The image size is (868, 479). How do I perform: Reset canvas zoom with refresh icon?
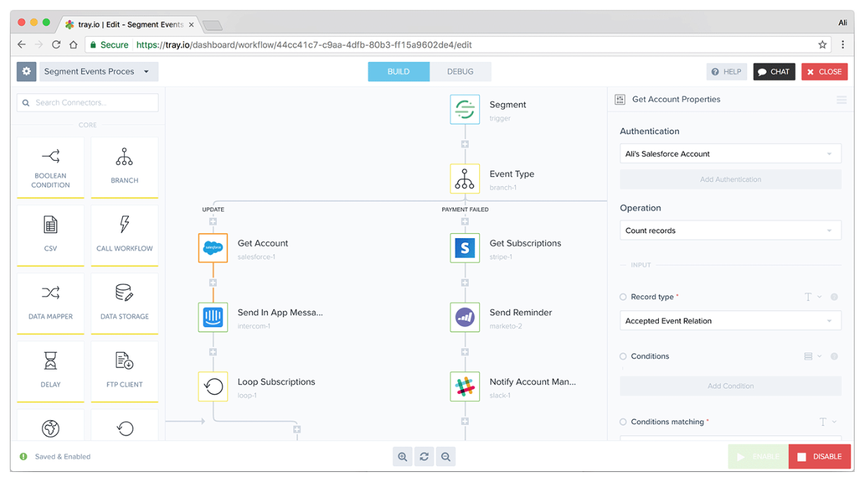424,457
